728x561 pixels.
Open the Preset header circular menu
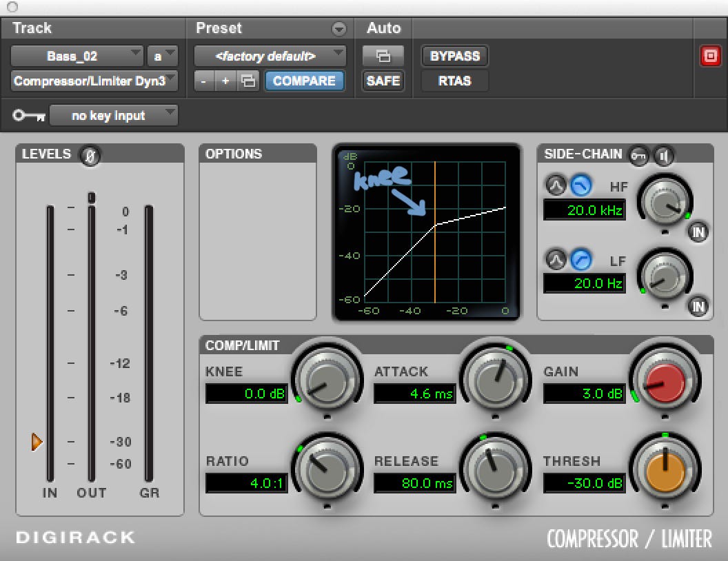click(x=338, y=28)
